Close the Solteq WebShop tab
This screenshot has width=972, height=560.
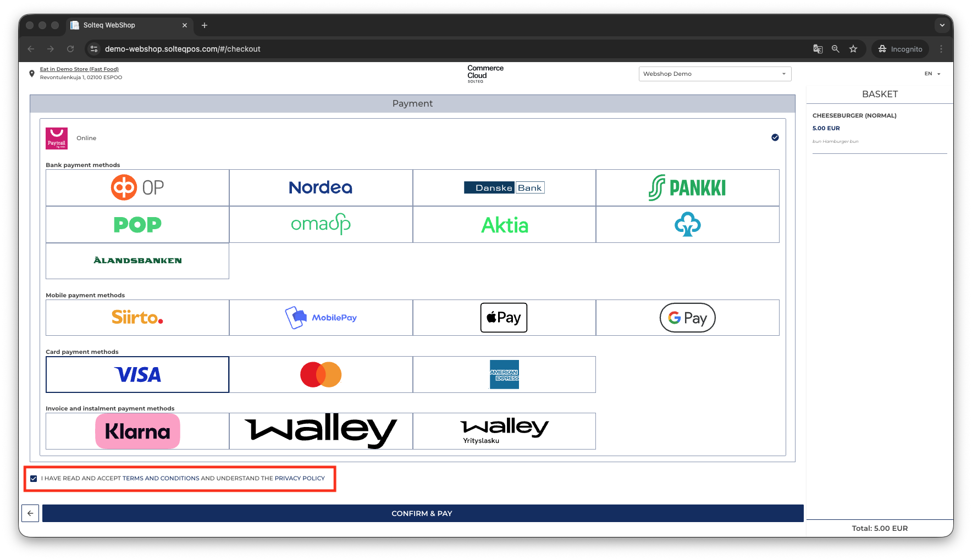click(185, 25)
